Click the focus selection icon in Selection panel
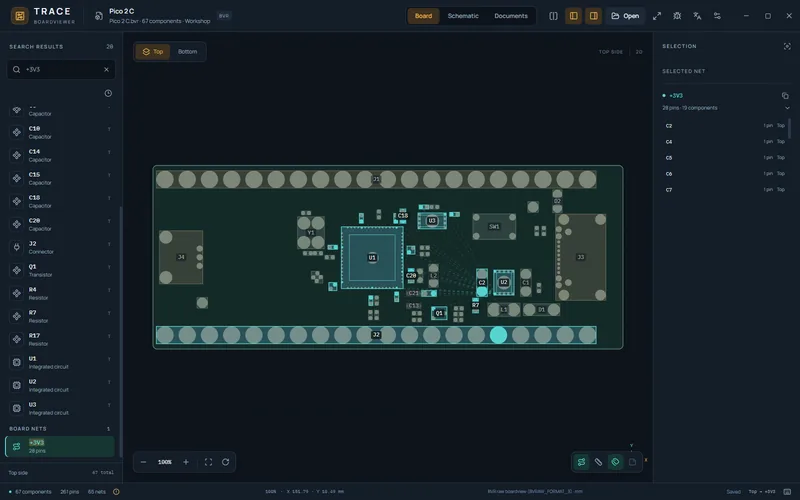The width and height of the screenshot is (800, 500). 787,46
